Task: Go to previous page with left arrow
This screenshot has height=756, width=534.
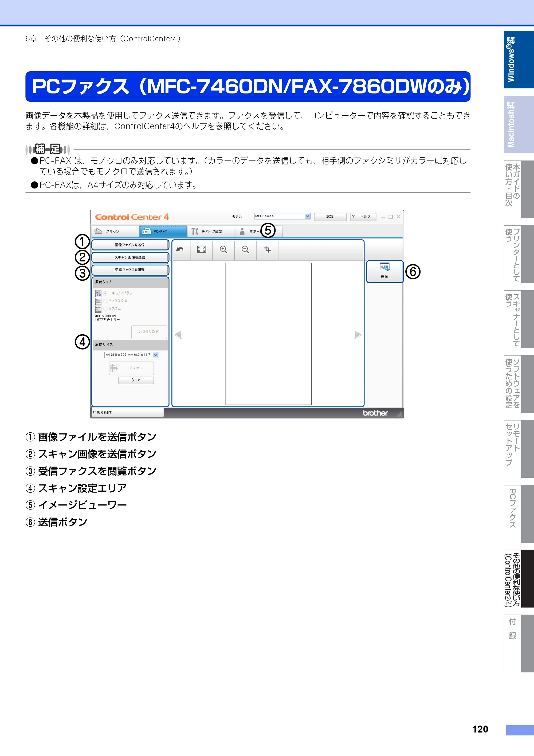Action: coord(178,335)
